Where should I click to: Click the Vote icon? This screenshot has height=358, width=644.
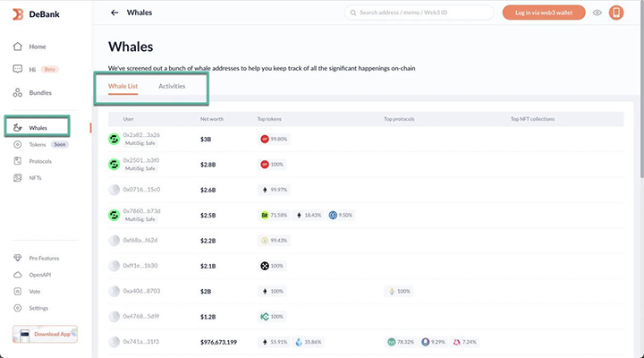coord(17,291)
